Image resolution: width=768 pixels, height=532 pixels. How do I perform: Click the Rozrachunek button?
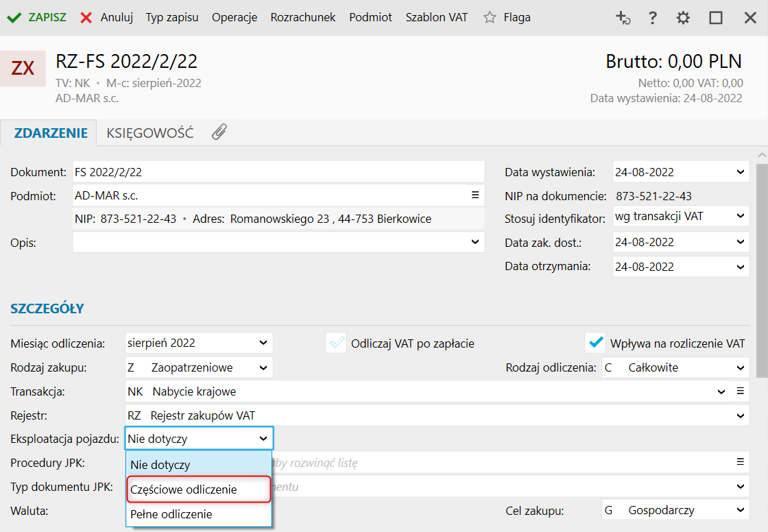[x=303, y=18]
